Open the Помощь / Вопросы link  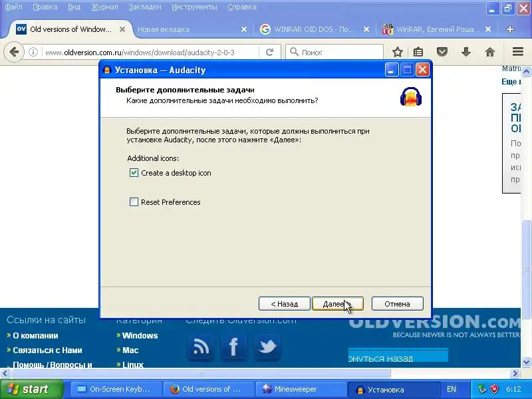tap(53, 364)
